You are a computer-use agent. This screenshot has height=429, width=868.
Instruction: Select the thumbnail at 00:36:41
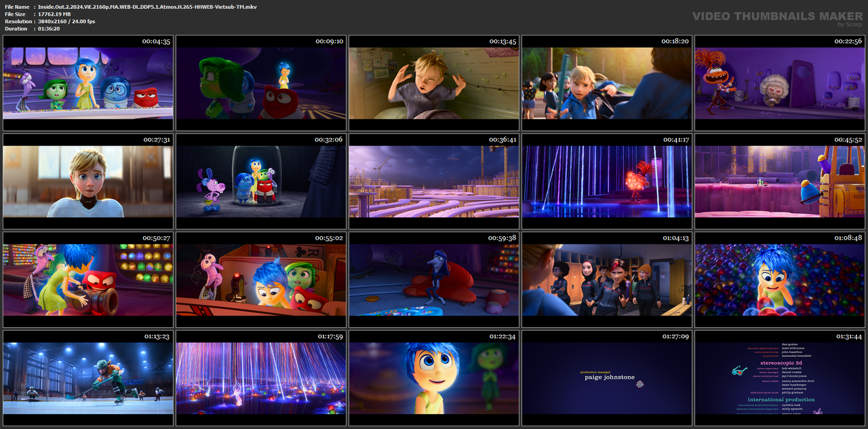pos(434,181)
